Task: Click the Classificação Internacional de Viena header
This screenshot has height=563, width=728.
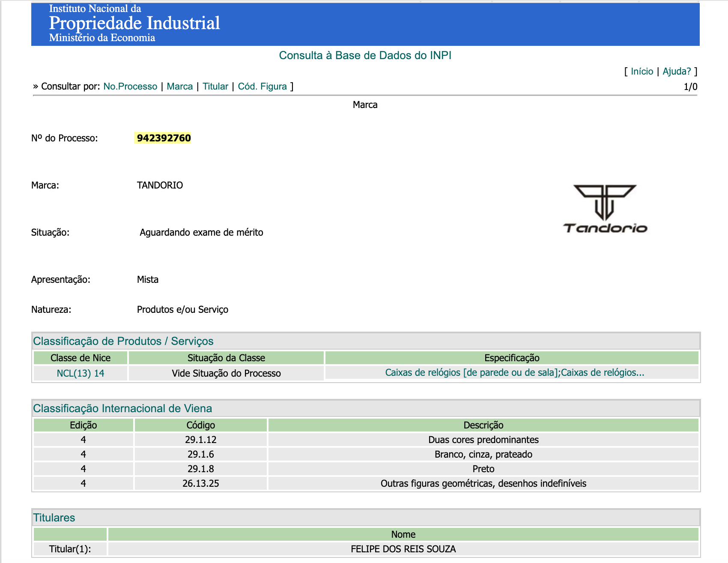Action: [122, 409]
